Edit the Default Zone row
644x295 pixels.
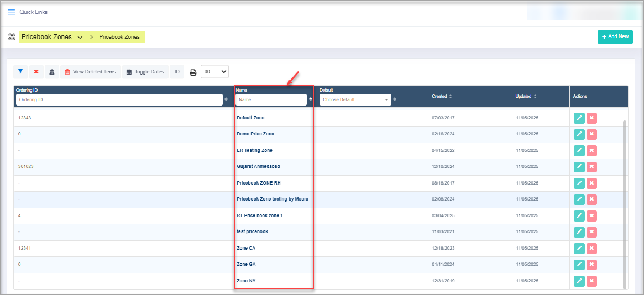tap(579, 118)
